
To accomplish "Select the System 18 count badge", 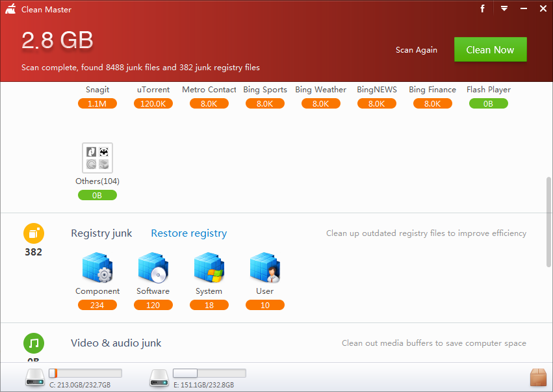I will coord(209,305).
